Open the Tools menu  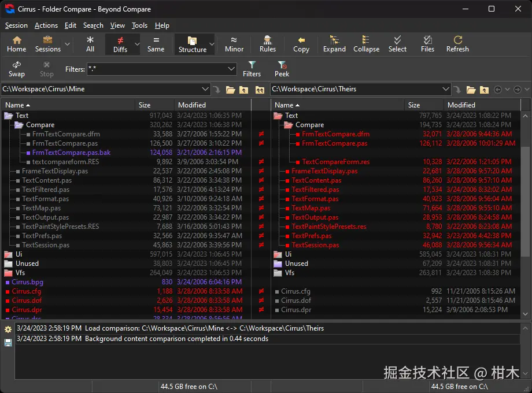click(139, 25)
